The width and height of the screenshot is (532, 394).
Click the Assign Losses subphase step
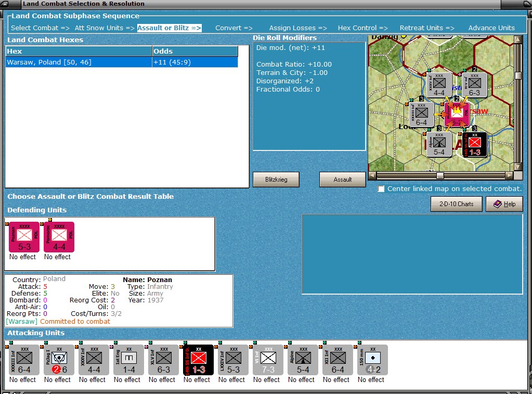(298, 28)
